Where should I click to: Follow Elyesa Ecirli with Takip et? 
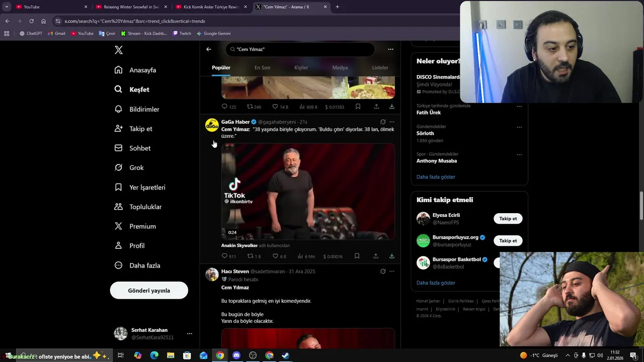pyautogui.click(x=508, y=218)
